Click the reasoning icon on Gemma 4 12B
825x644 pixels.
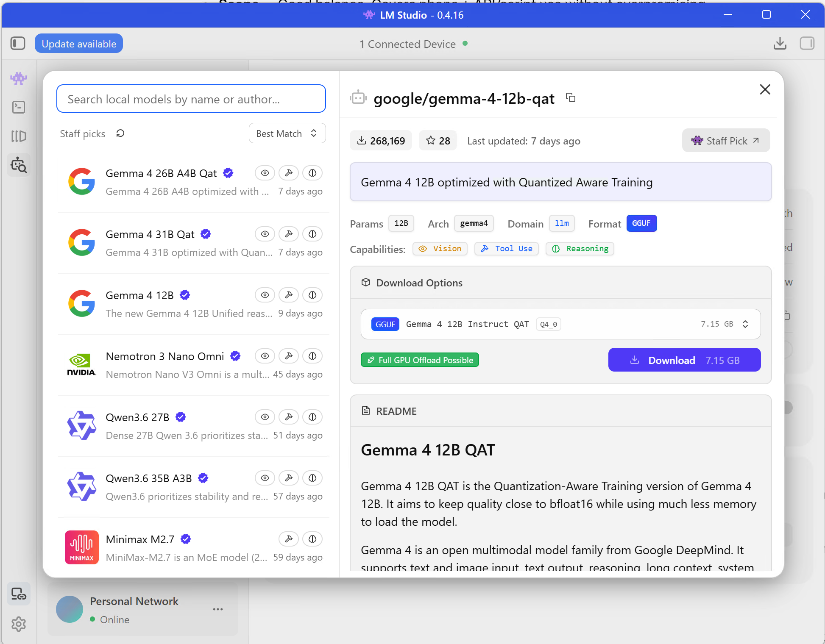(x=312, y=295)
